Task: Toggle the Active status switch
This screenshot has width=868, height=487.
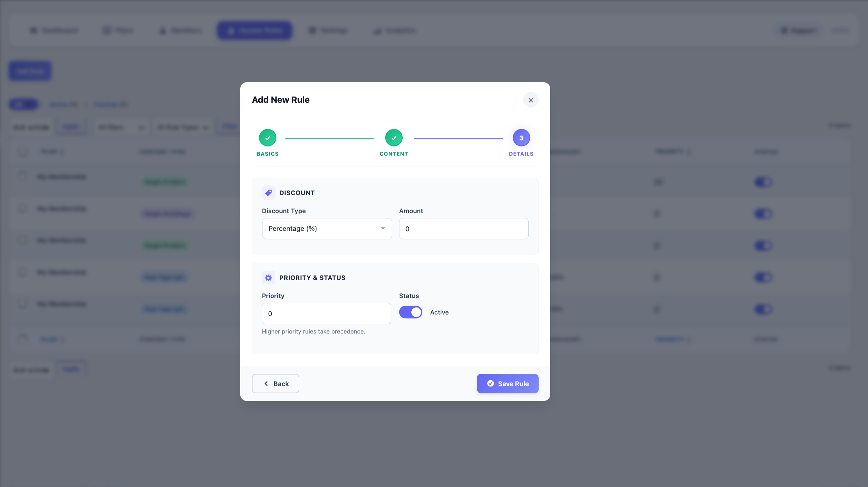Action: tap(410, 312)
